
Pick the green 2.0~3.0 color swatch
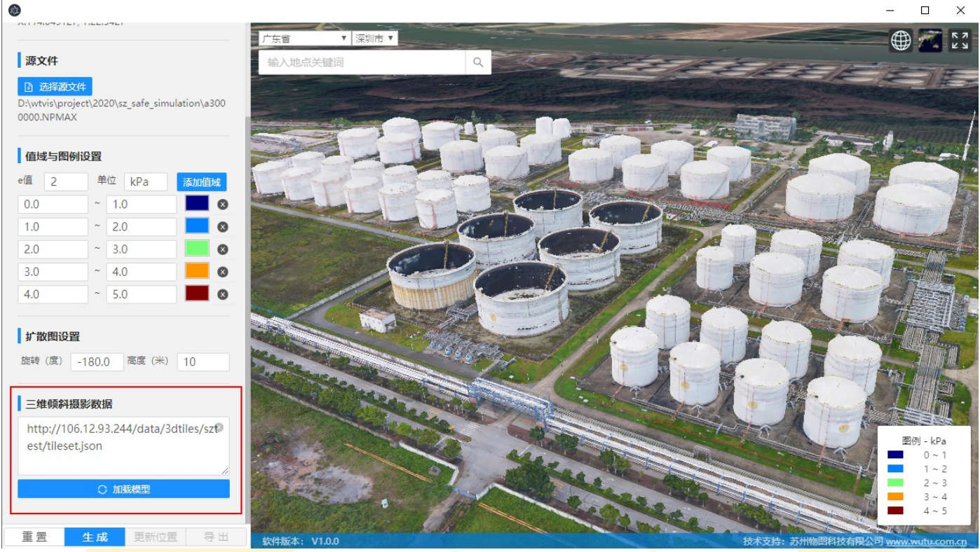(x=197, y=249)
